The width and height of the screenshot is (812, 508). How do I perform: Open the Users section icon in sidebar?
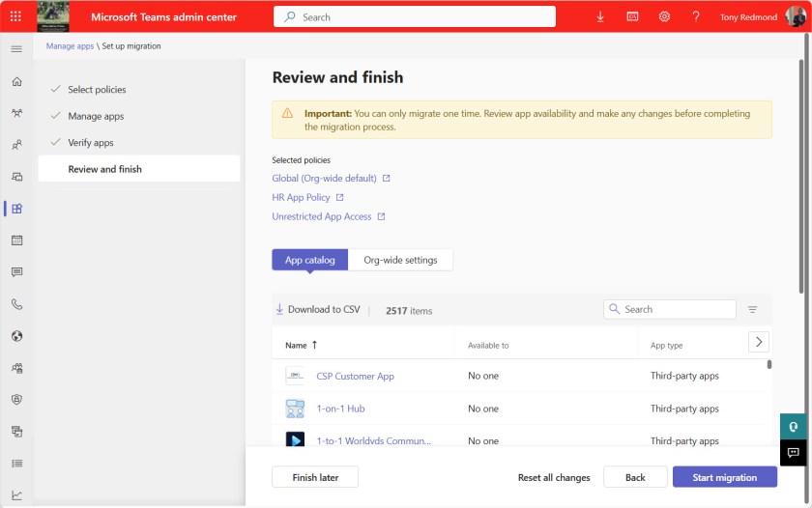(x=16, y=145)
